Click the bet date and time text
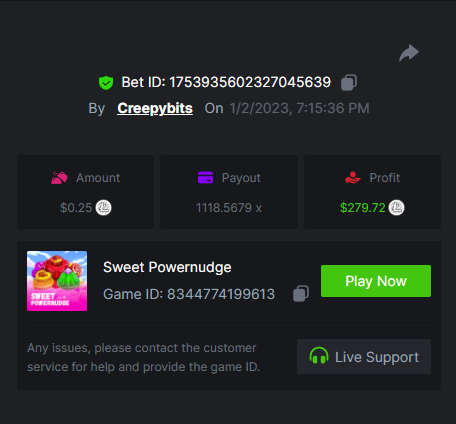The image size is (456, 424). [x=299, y=108]
